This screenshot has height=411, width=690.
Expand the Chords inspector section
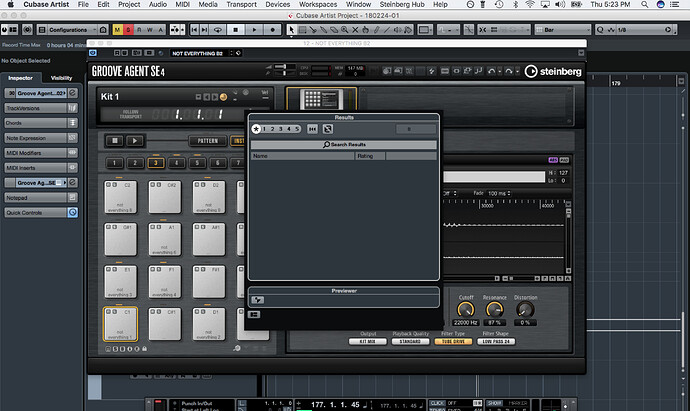[41, 123]
